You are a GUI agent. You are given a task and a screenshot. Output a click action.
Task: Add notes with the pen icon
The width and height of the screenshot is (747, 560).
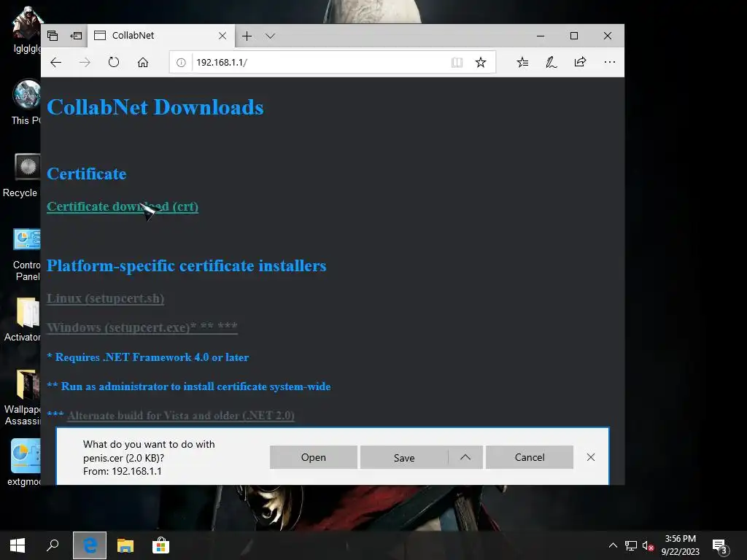(x=551, y=63)
